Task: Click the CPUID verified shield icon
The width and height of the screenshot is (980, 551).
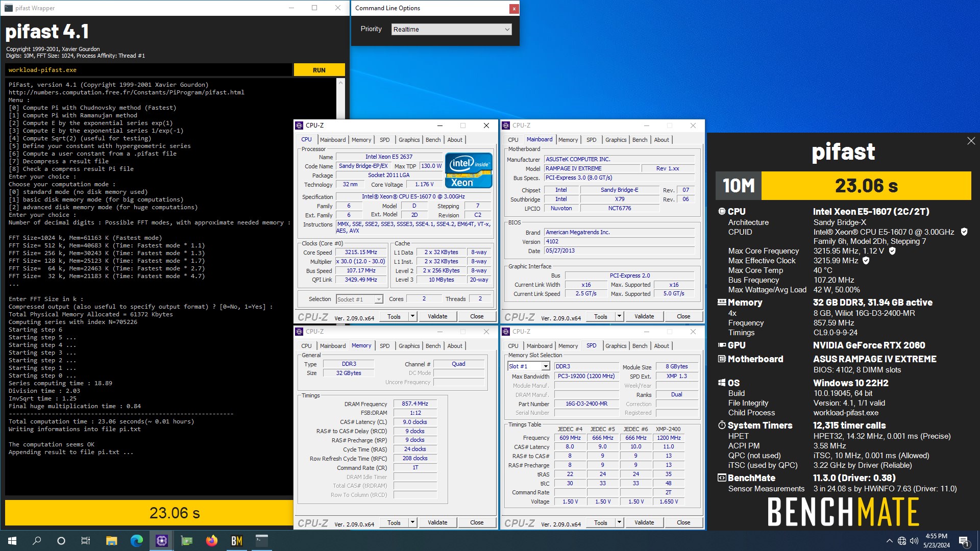Action: [x=964, y=232]
